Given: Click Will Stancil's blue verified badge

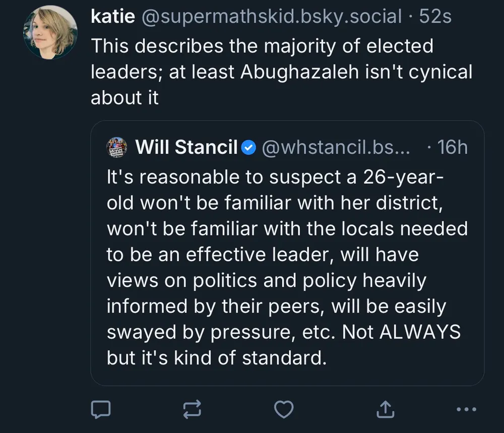Looking at the screenshot, I should point(248,147).
